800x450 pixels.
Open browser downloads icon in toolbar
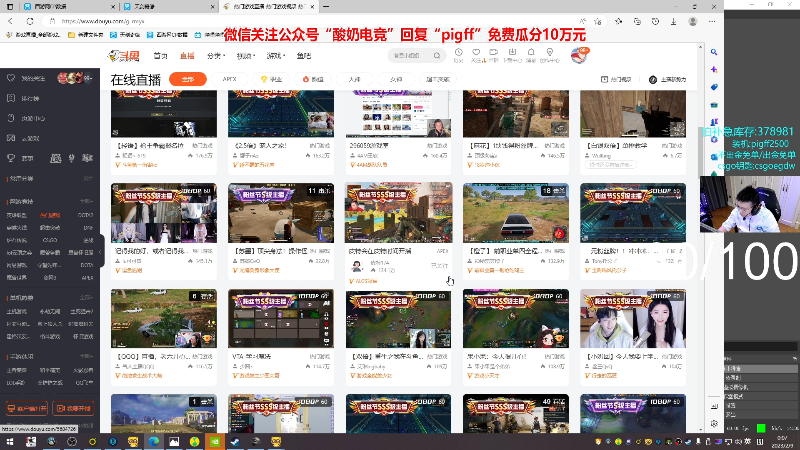point(673,21)
